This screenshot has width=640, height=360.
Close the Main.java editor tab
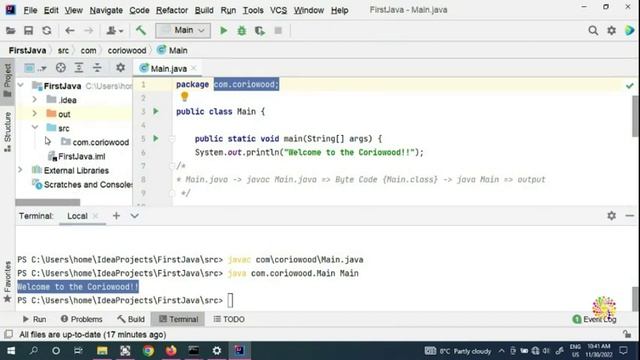(194, 68)
